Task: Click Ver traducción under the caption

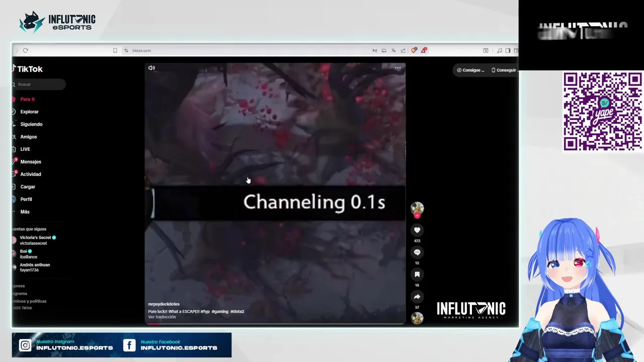Action: [162, 317]
